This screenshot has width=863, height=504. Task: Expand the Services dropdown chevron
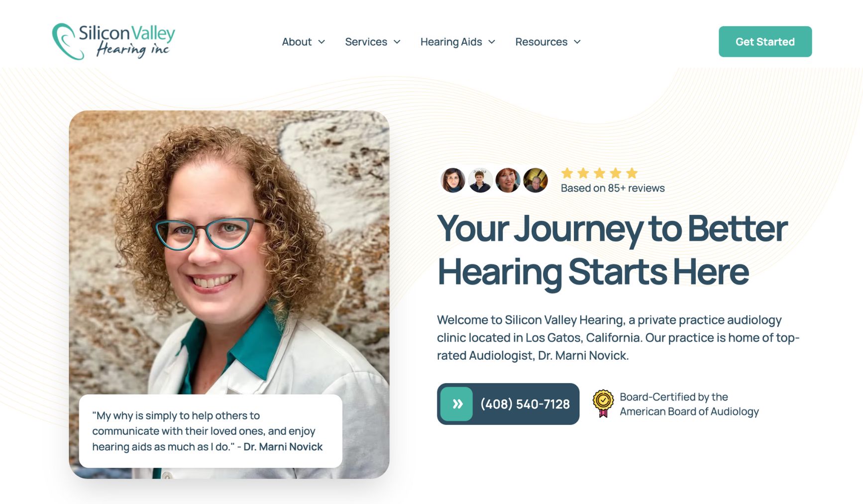pyautogui.click(x=397, y=42)
